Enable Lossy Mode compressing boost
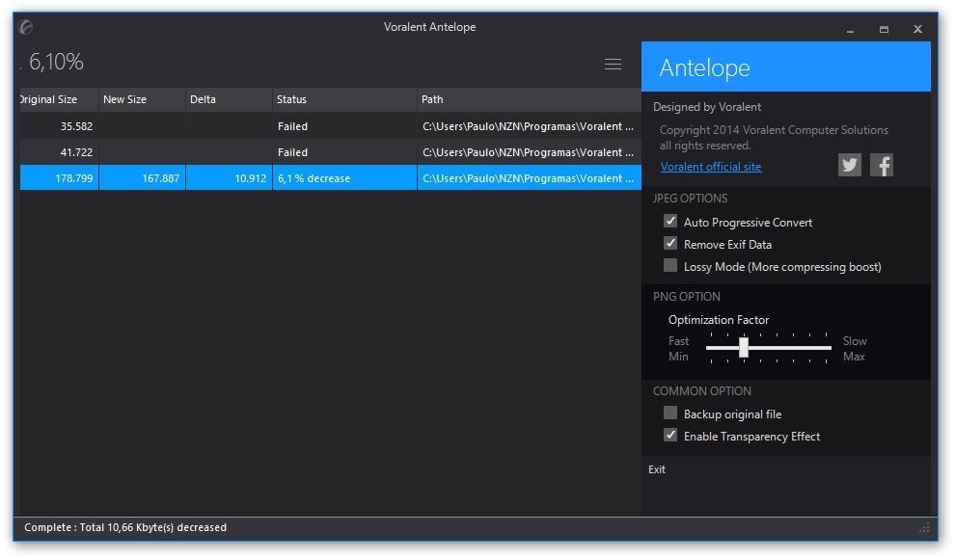Viewport: 955px width, 560px height. (670, 265)
